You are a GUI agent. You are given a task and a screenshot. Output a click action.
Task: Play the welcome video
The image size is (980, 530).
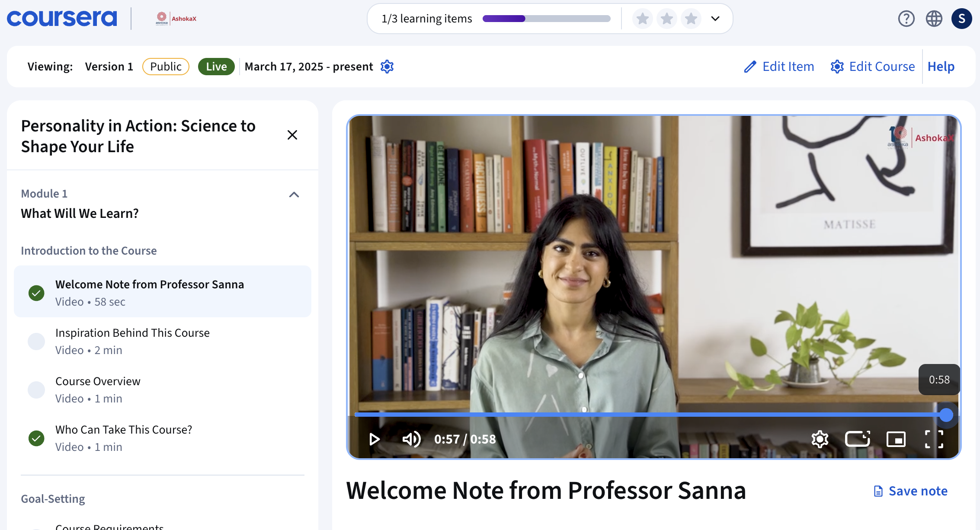point(375,439)
